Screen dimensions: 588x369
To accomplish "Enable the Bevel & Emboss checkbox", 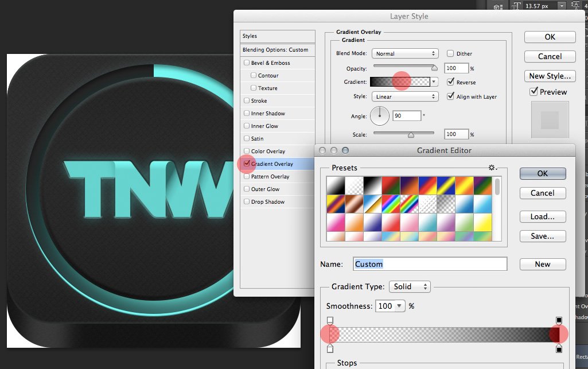I will coord(247,63).
